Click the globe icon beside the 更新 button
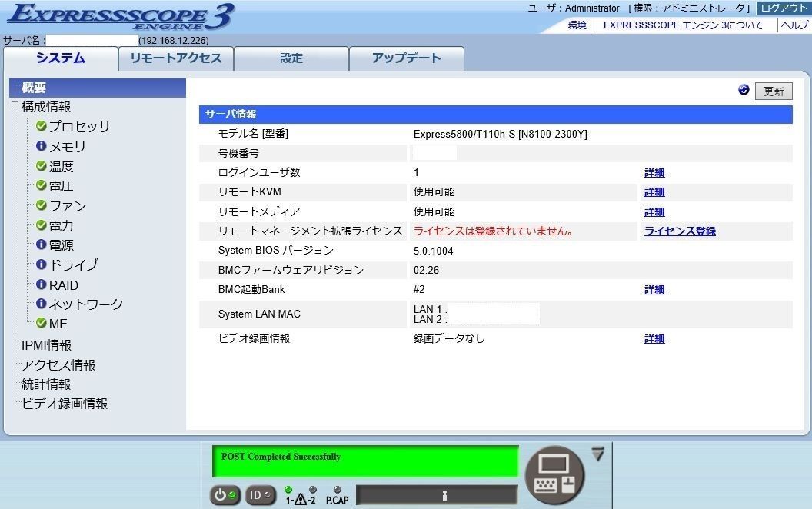812x509 pixels. point(743,90)
